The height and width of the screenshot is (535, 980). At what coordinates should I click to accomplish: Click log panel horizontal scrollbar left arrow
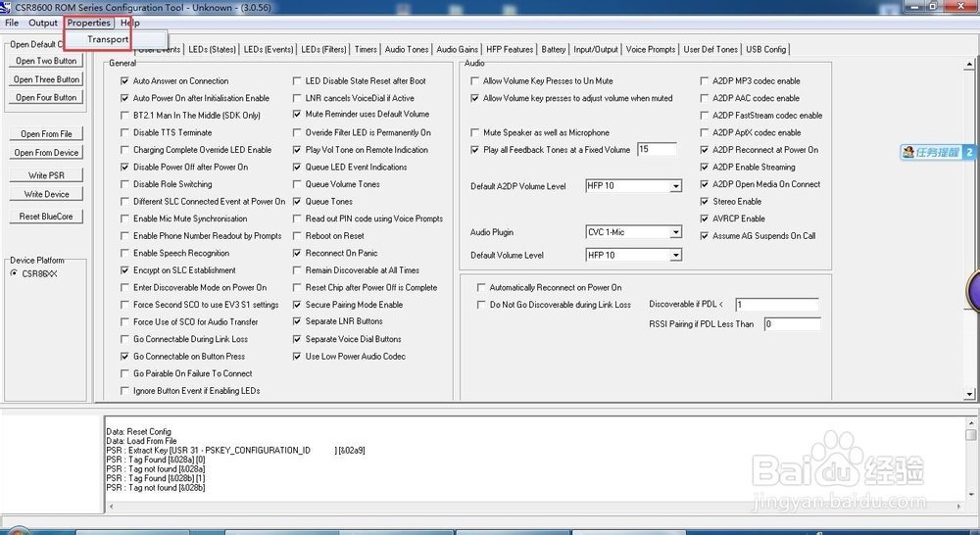point(112,507)
